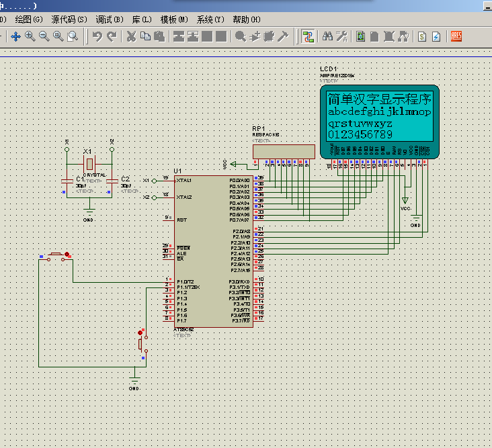
Task: Launch ARES PCB layout from toolbar
Action: (456, 36)
